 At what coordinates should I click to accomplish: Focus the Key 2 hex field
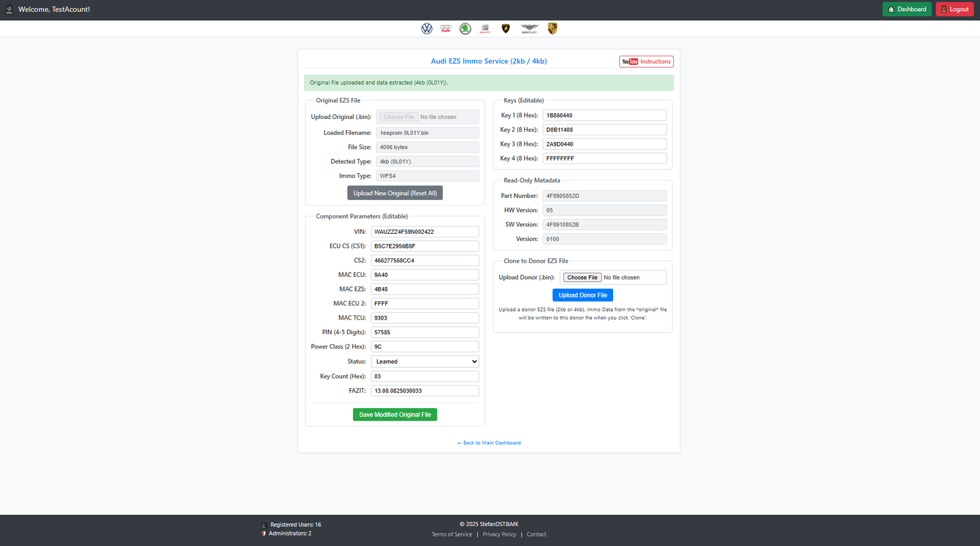click(605, 130)
